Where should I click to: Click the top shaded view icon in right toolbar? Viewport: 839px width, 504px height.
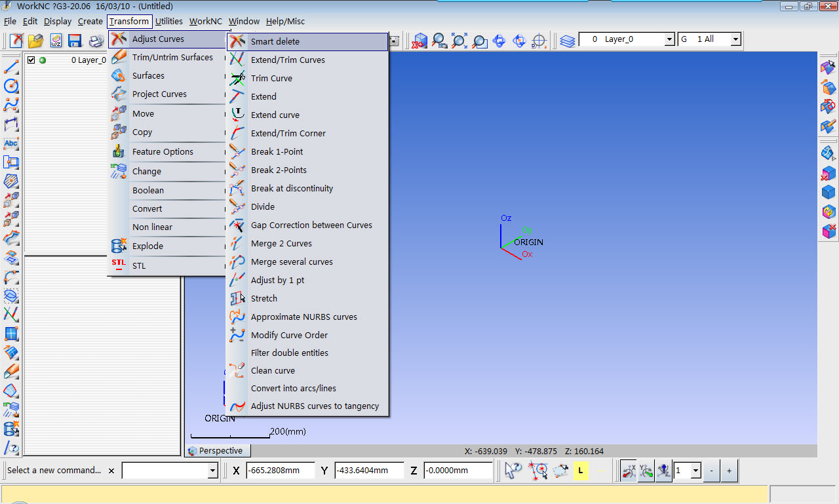(829, 67)
